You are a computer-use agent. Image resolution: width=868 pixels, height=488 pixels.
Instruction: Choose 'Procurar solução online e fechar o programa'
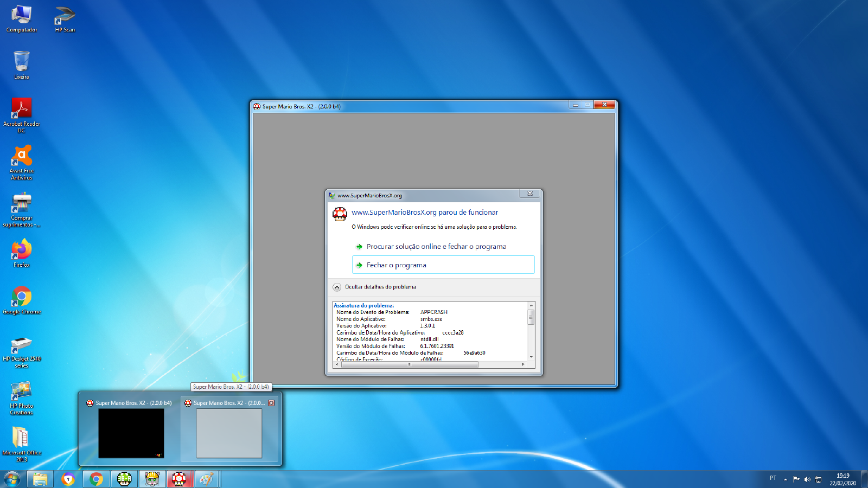[x=436, y=247]
